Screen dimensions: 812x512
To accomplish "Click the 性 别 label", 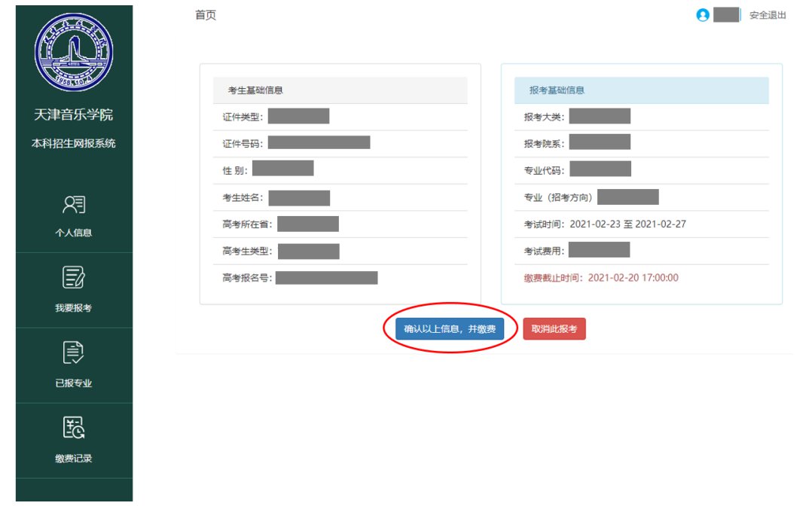I will click(235, 170).
